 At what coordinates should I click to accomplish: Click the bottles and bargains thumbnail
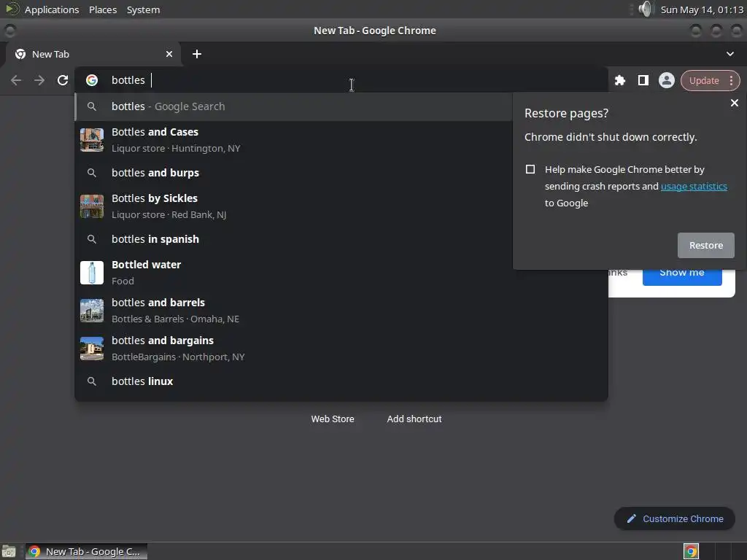(92, 349)
